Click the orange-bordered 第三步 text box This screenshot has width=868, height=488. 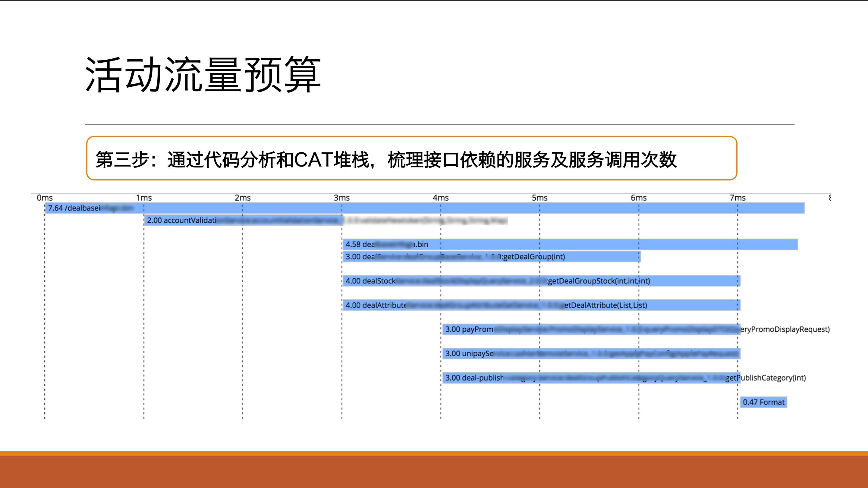tap(411, 159)
